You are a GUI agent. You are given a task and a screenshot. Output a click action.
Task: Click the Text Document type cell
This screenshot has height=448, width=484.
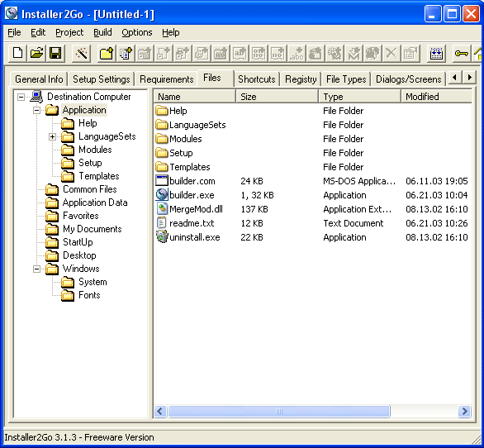[x=354, y=223]
